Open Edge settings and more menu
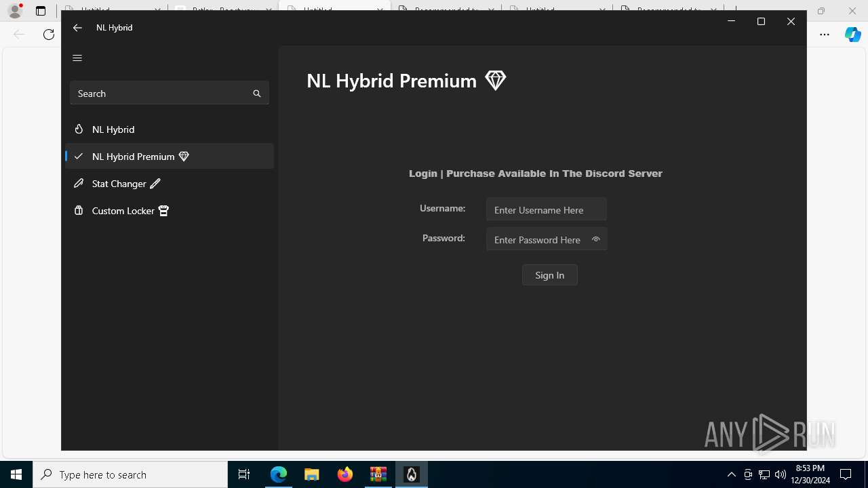The width and height of the screenshot is (868, 488). pos(825,35)
